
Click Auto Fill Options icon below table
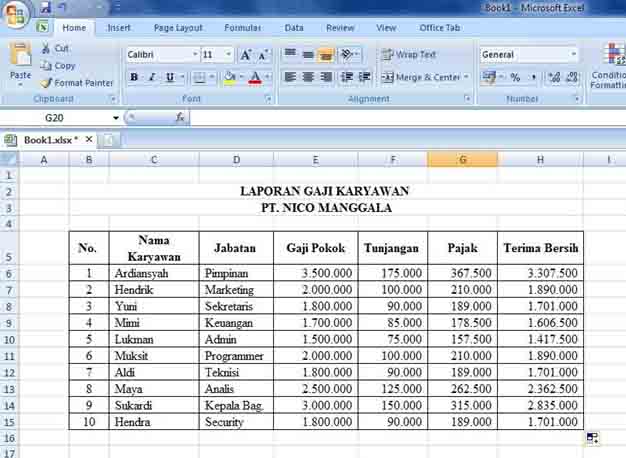click(592, 438)
